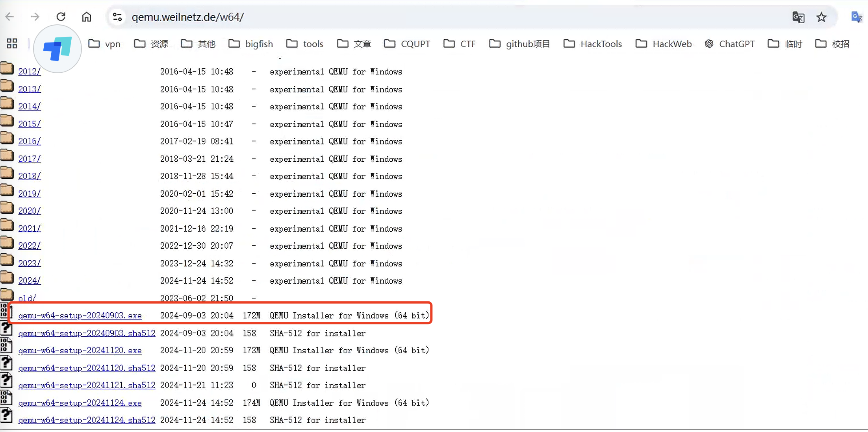Open qemu-w64-setup-20241124.sha512 link
The image size is (868, 432).
87,420
